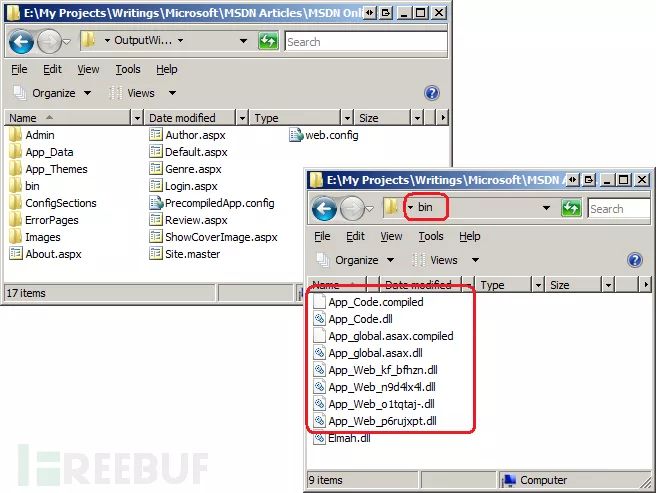Click the green refresh icon beside bin address
This screenshot has height=493, width=656.
point(571,208)
